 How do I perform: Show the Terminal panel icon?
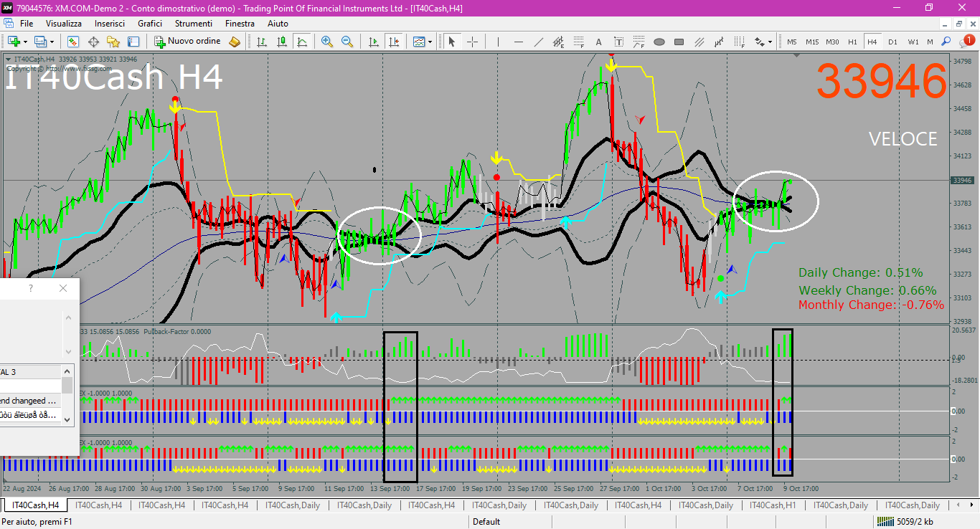point(133,42)
